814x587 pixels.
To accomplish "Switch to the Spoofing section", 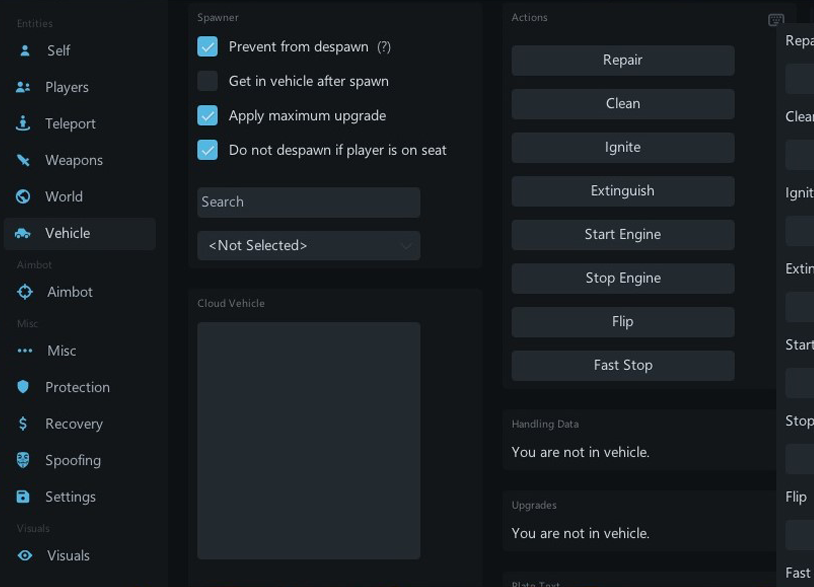I will point(72,460).
